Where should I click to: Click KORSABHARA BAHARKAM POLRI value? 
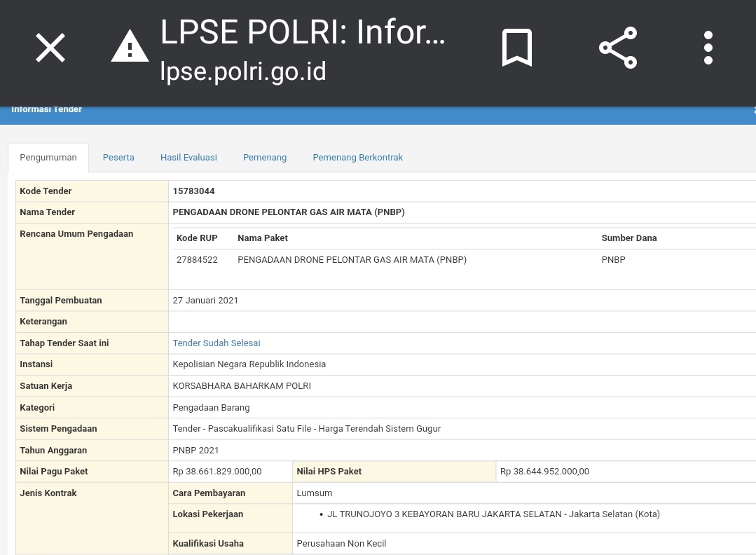click(242, 385)
